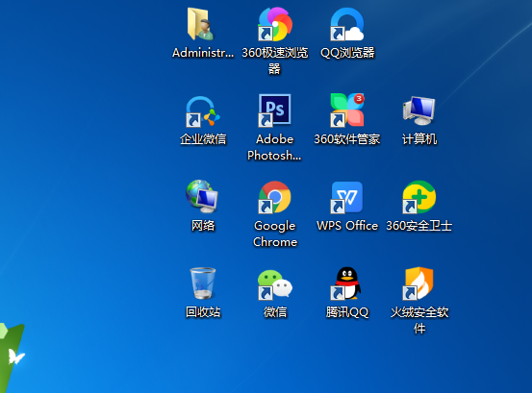Click the "腾讯QQ" label text

coord(347,312)
